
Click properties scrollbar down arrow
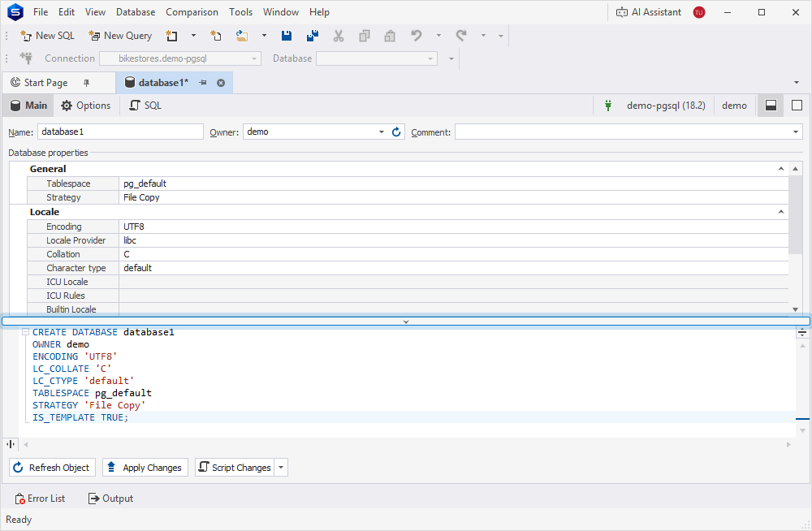coord(796,309)
